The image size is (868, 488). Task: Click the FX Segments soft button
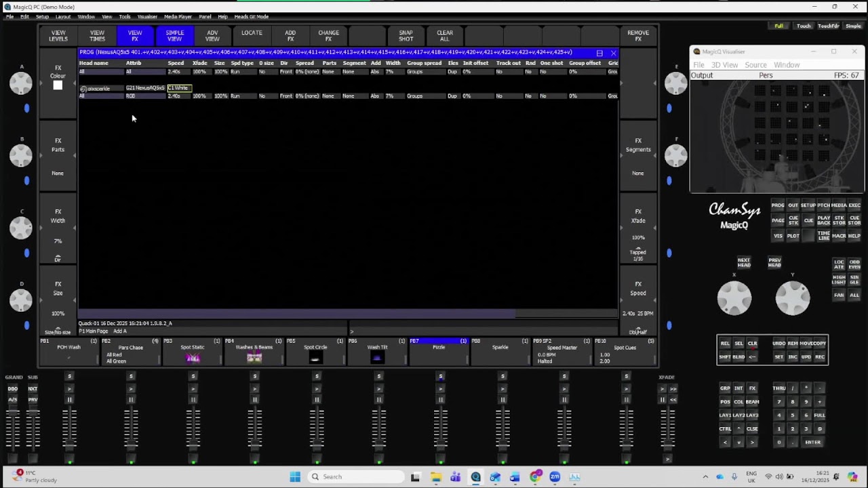(638, 156)
